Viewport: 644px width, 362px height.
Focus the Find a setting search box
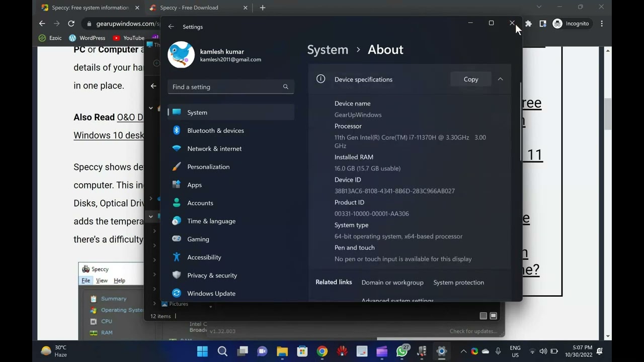pyautogui.click(x=231, y=86)
